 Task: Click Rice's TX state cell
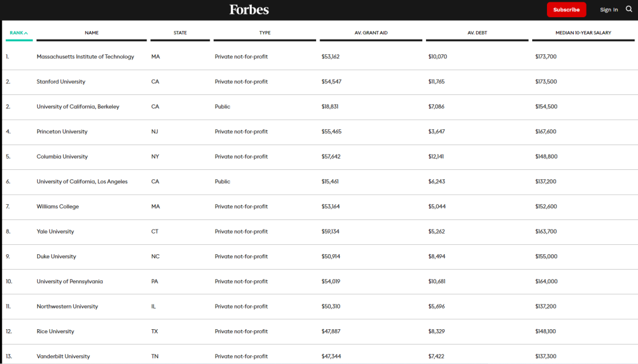pyautogui.click(x=155, y=332)
